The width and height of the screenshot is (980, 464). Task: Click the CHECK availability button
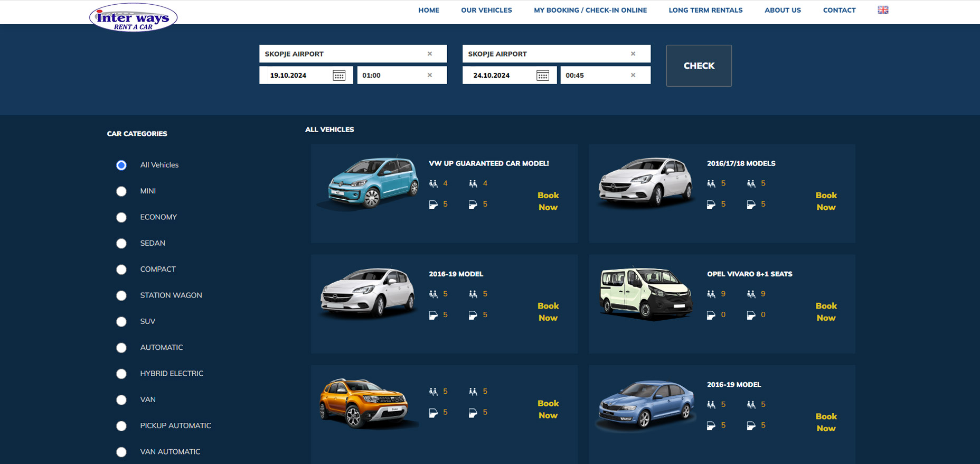click(699, 66)
